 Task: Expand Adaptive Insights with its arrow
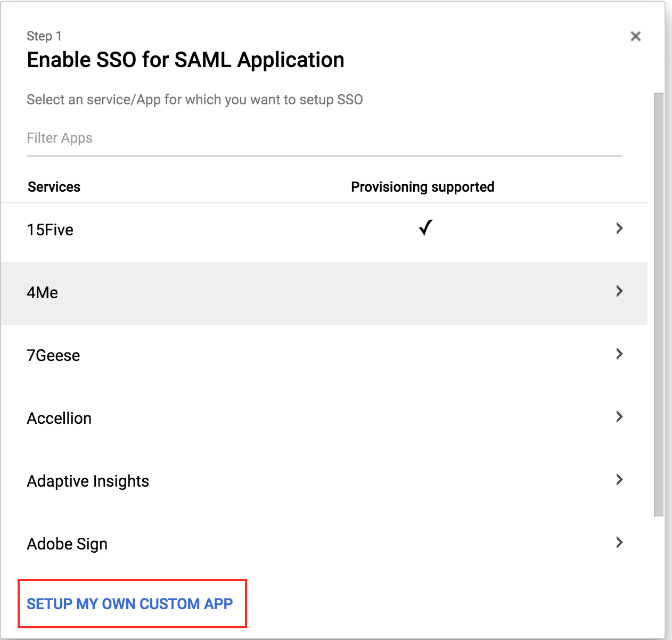[x=619, y=480]
